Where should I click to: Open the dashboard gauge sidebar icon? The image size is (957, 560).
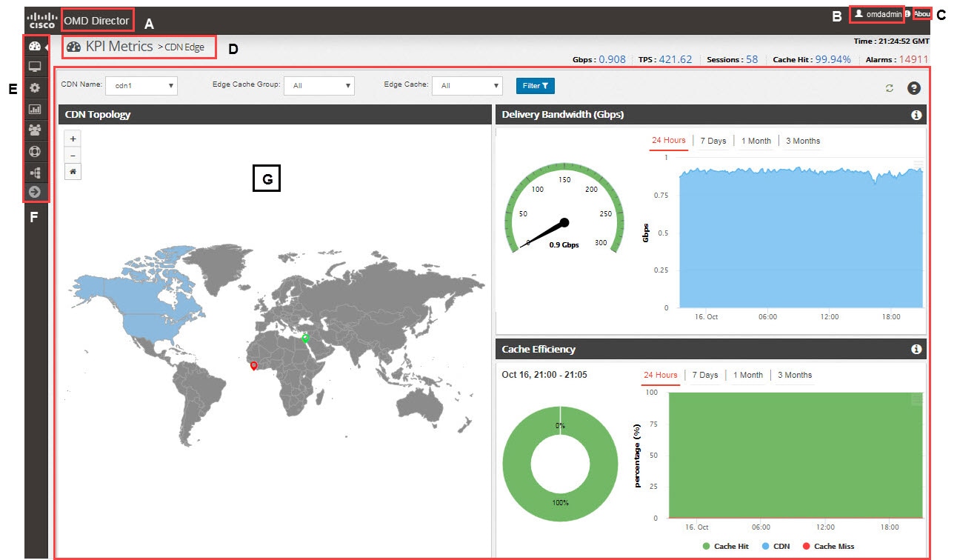[35, 47]
